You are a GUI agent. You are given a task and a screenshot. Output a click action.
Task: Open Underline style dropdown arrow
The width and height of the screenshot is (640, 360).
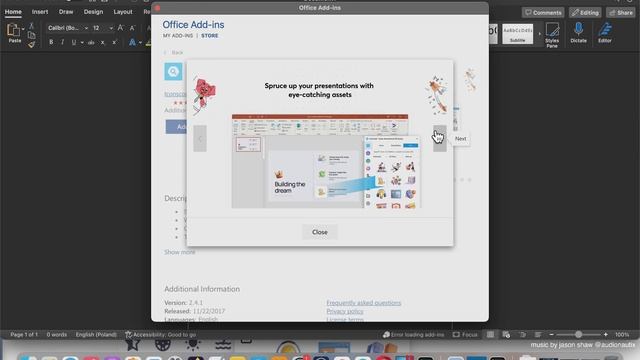point(82,42)
